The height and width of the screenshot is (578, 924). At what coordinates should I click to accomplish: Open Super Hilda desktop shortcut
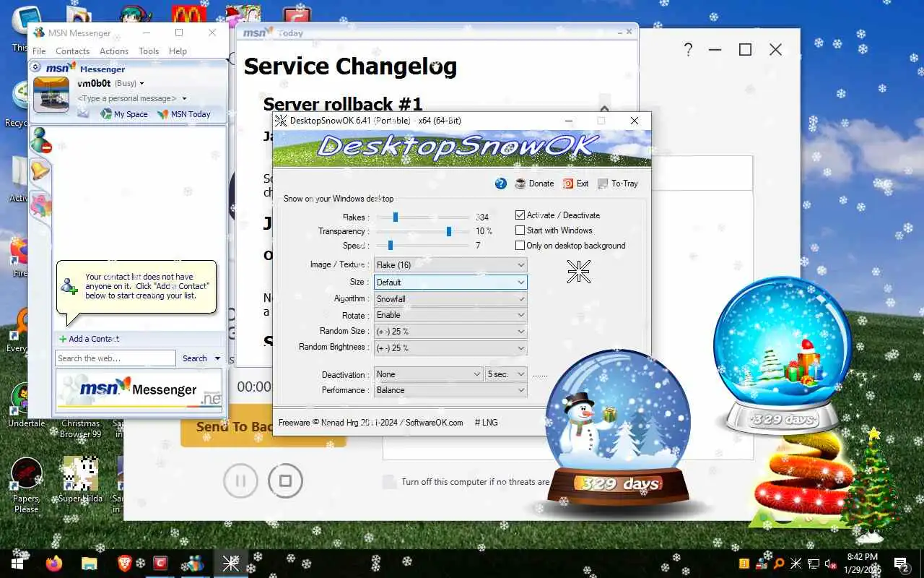tap(80, 480)
